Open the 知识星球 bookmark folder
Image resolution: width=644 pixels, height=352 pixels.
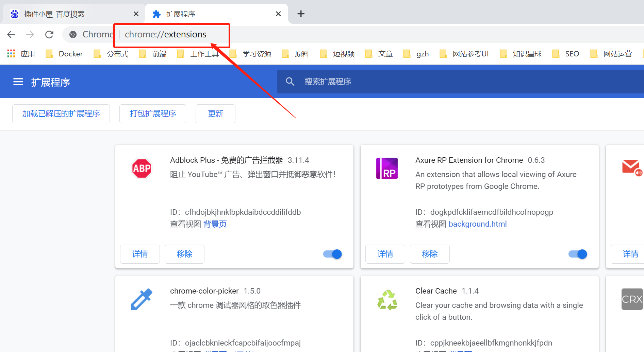[x=521, y=54]
